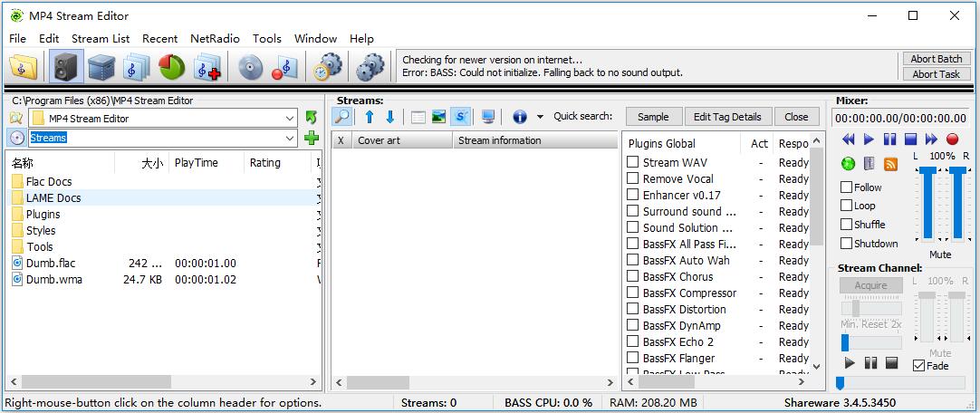
Task: Expand the MP4 Stream Editor folder dropdown
Action: [290, 118]
